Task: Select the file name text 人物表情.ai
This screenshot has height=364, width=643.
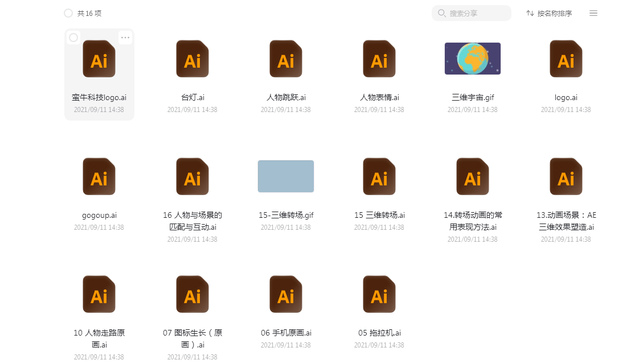Action: click(379, 97)
